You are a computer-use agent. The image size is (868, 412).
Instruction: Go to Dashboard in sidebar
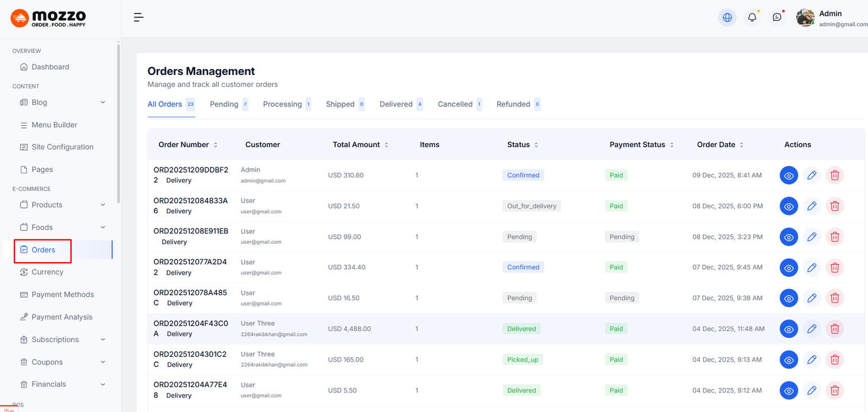pos(50,67)
